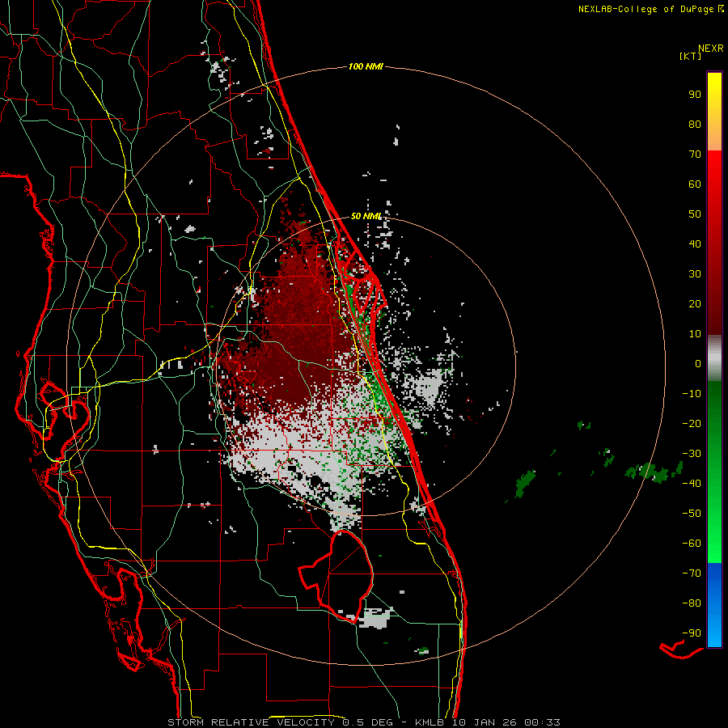Click the -10 scale value
Screen dimensions: 728x728
pyautogui.click(x=692, y=394)
